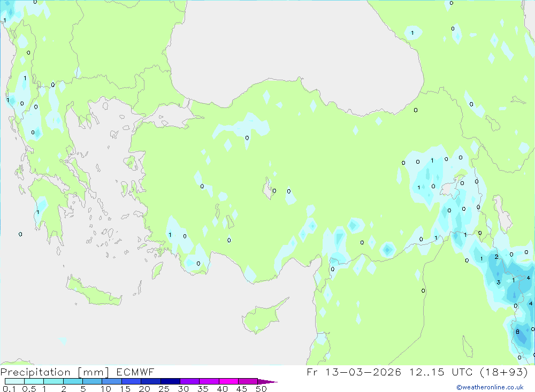Screen dimensions: 535x392
Task: Click the "12..15 UTC" time text
Action: (x=427, y=372)
